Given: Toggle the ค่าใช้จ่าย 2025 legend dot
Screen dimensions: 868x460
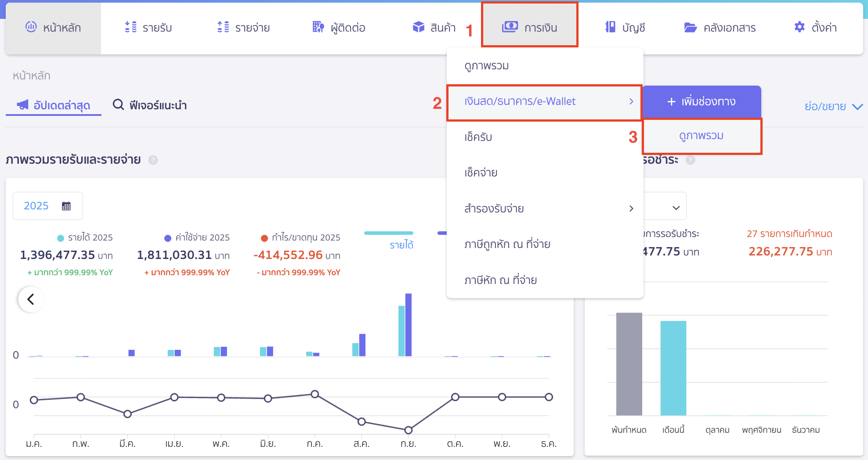Looking at the screenshot, I should point(167,238).
